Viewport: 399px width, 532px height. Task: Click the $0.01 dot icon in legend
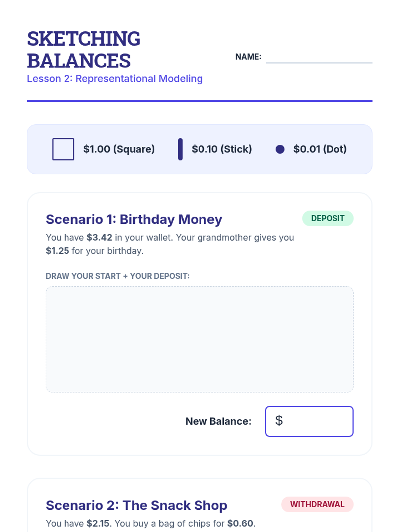point(280,149)
